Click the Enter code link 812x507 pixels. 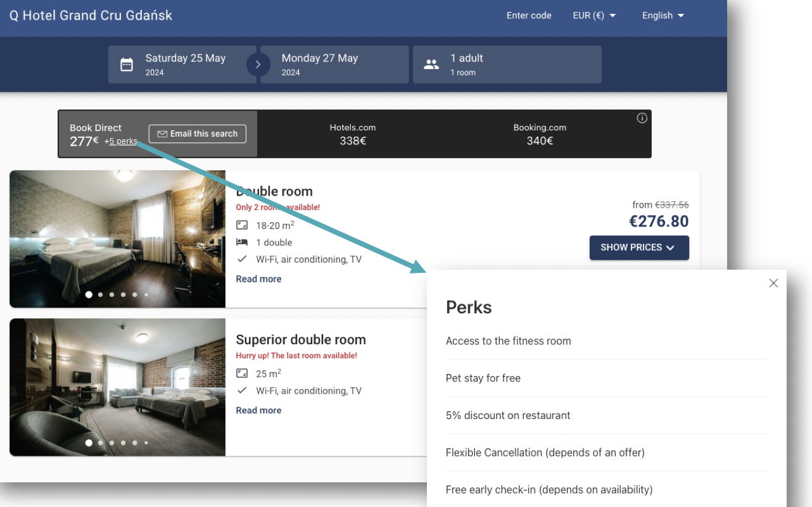click(529, 16)
